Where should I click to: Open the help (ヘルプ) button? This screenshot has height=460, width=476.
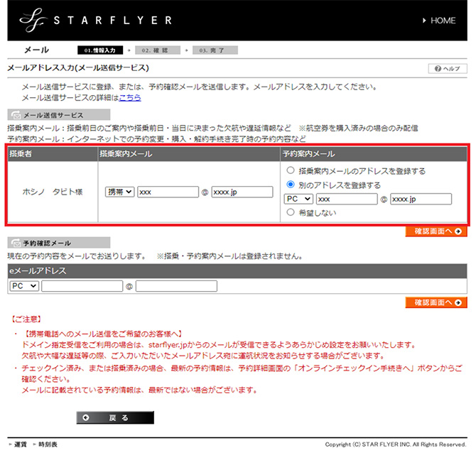(x=447, y=68)
